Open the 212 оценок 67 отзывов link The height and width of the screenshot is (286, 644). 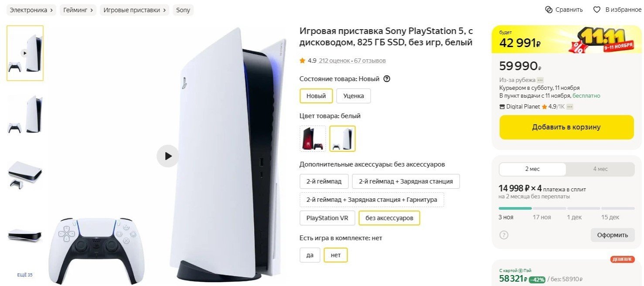352,61
